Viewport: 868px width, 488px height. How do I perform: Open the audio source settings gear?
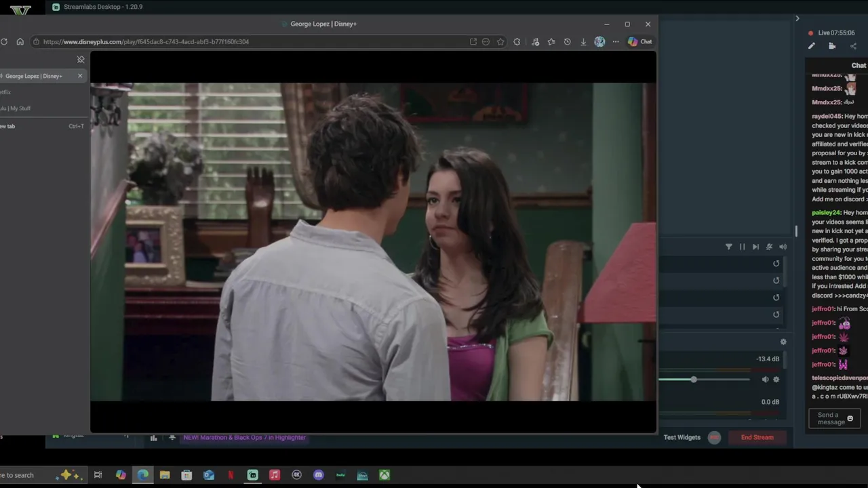click(x=776, y=380)
